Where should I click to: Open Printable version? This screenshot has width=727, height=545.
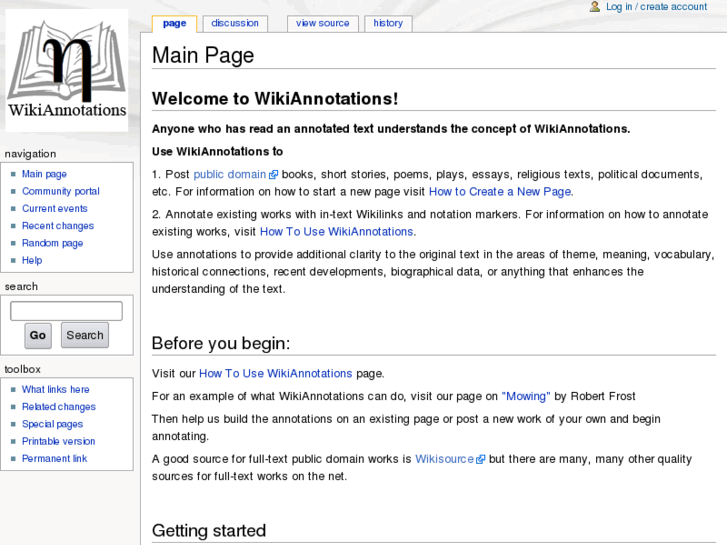[x=58, y=441]
